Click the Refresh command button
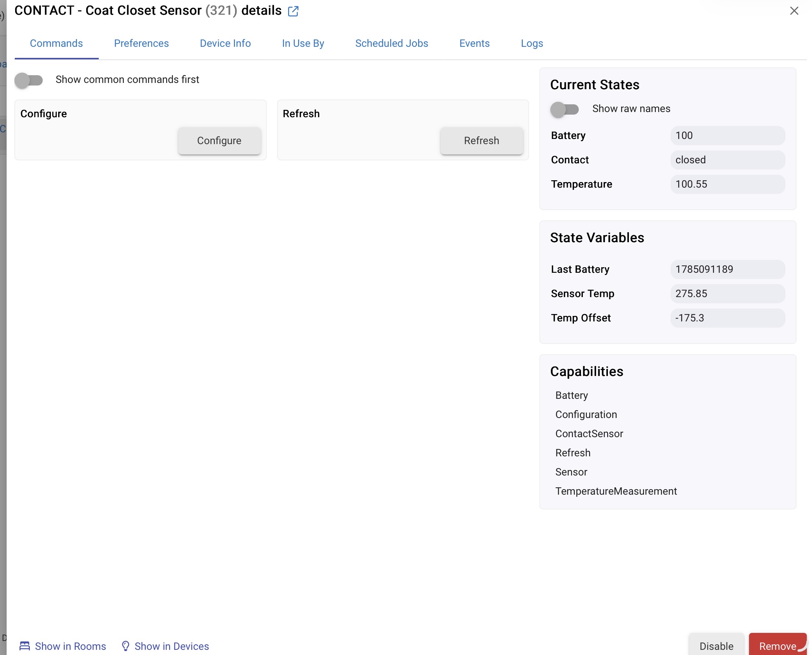Screen dimensions: 812x655 pyautogui.click(x=481, y=141)
